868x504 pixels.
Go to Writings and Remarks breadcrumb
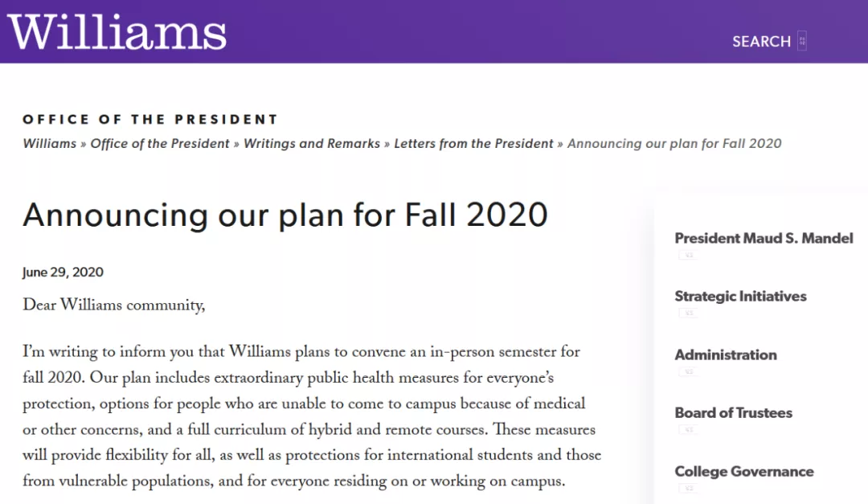point(312,144)
